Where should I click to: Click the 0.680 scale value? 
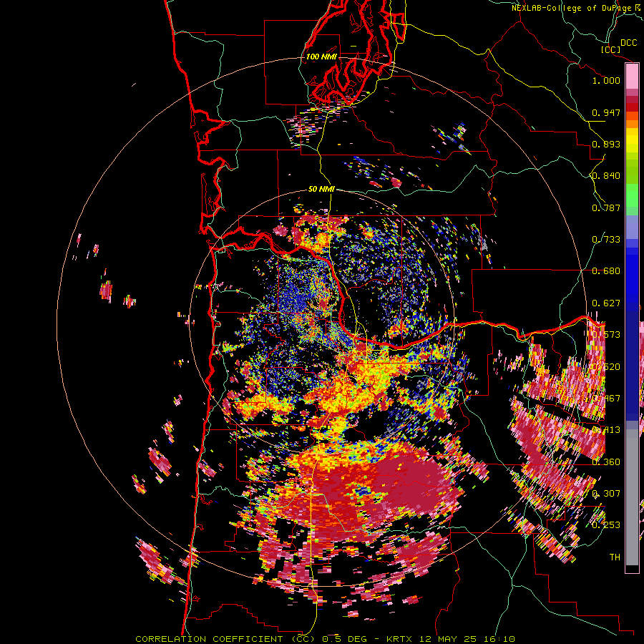click(x=606, y=271)
